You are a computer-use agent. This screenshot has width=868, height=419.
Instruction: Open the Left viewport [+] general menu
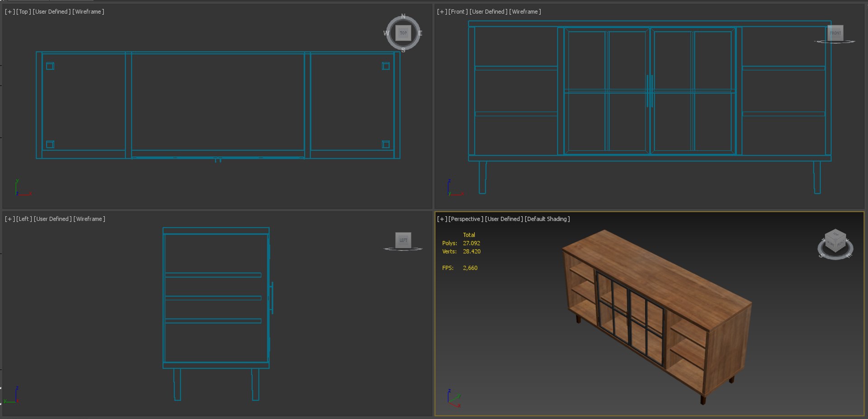(x=10, y=219)
